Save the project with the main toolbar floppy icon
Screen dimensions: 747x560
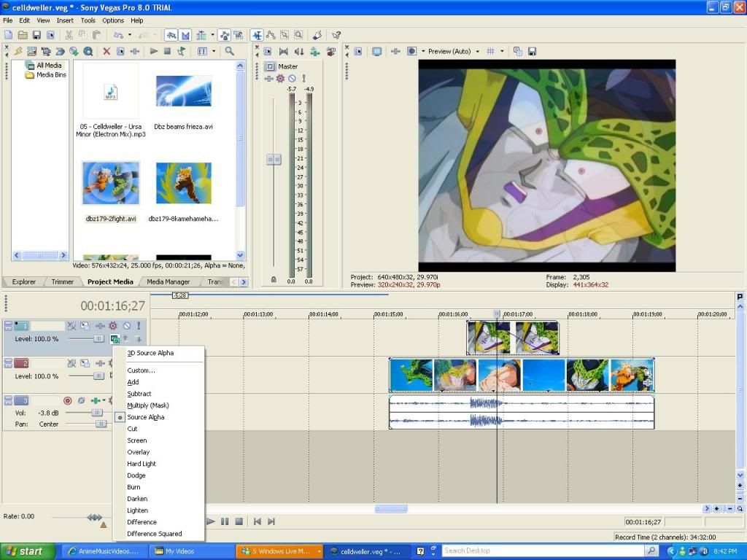pyautogui.click(x=36, y=35)
